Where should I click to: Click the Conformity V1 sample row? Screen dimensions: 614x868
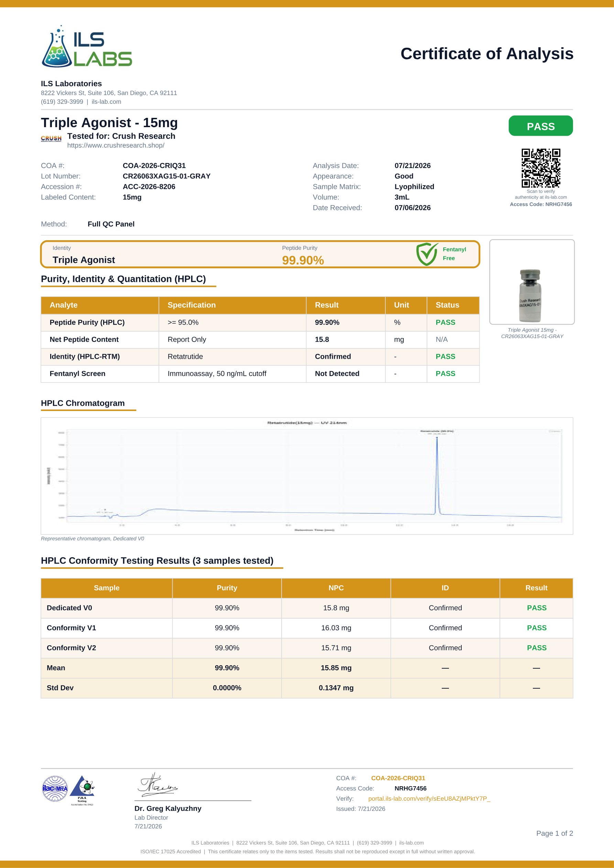pyautogui.click(x=307, y=628)
